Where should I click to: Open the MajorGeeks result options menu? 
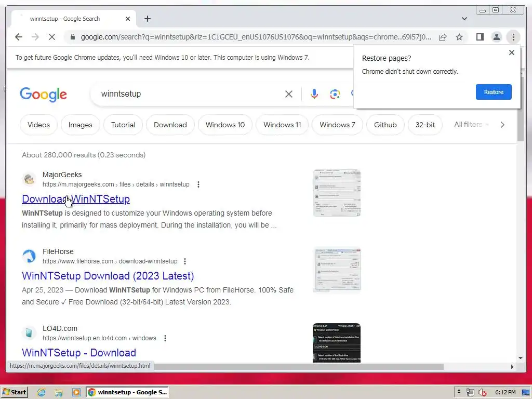pos(198,184)
